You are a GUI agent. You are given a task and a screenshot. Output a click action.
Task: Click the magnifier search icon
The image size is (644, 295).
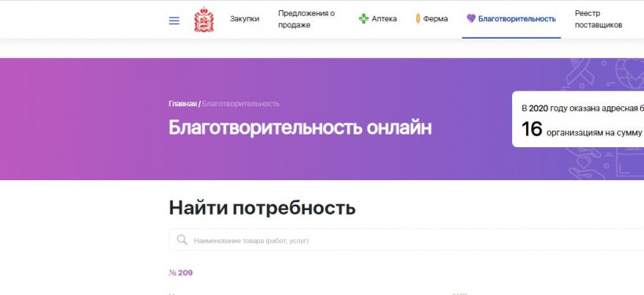182,240
